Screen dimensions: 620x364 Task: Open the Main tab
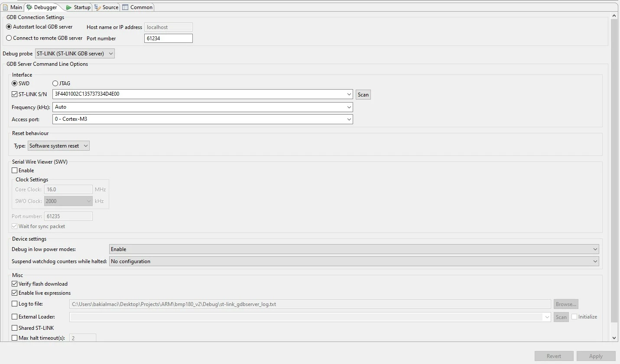coord(12,7)
